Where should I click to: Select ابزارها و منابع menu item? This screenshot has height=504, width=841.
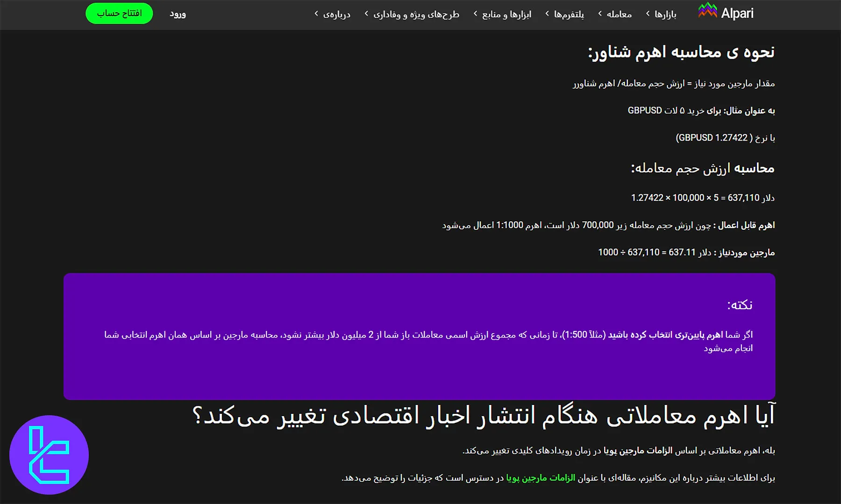coord(509,14)
